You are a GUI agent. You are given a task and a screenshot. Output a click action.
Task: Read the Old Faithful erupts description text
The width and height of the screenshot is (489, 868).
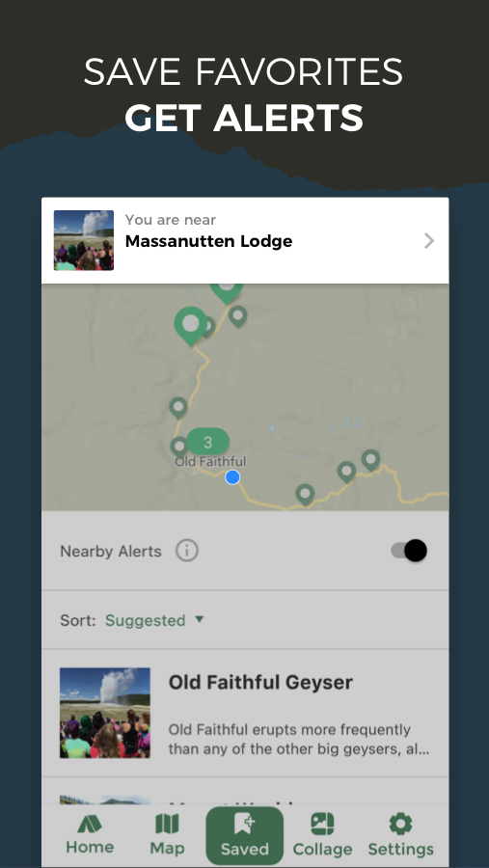299,740
